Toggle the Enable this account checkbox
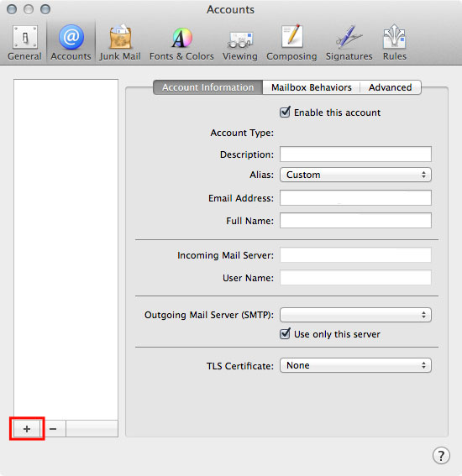462x476 pixels. click(x=285, y=112)
